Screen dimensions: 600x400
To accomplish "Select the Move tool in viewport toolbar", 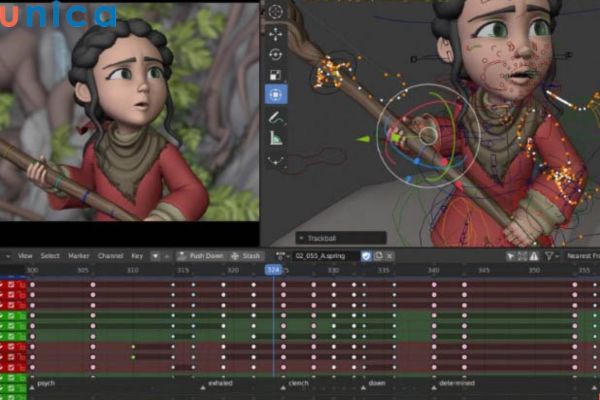I will (275, 33).
